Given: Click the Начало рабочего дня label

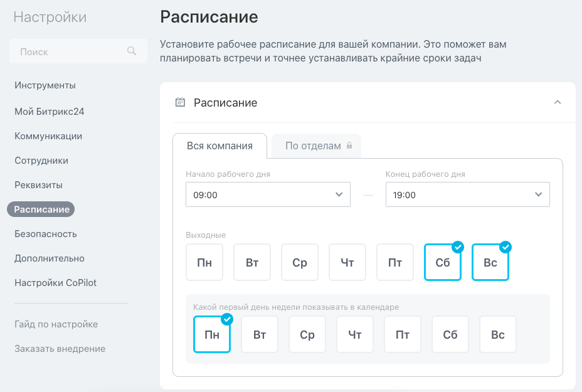Looking at the screenshot, I should click(x=228, y=174).
